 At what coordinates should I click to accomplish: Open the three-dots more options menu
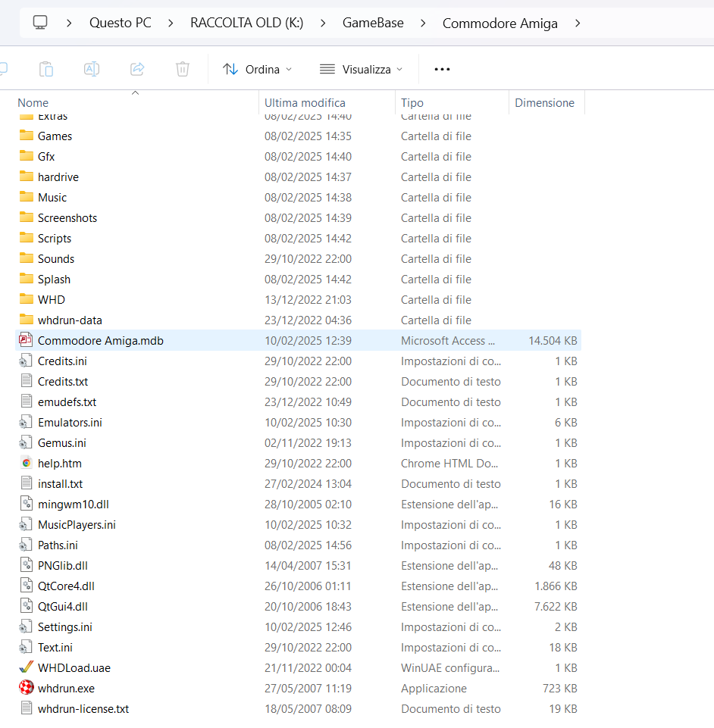(442, 69)
